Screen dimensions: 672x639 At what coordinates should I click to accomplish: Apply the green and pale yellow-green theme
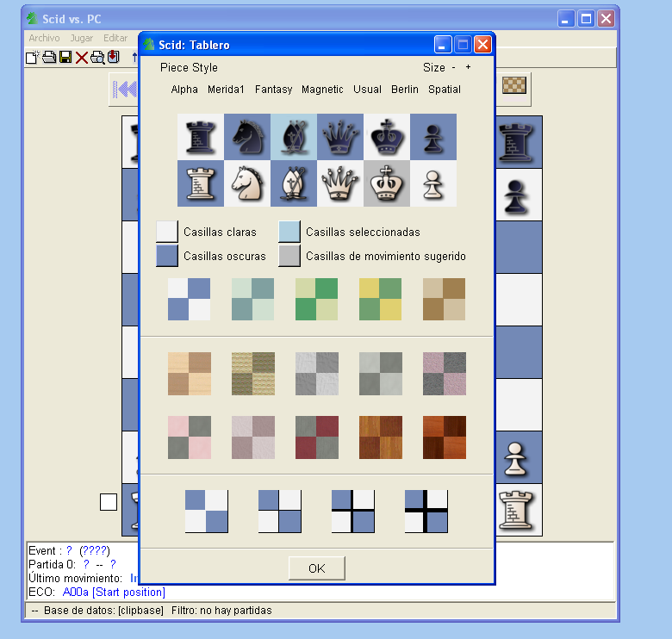pos(317,300)
